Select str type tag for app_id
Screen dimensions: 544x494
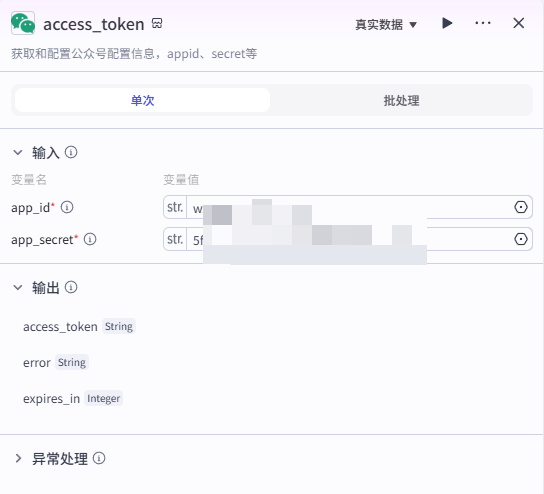coord(175,207)
